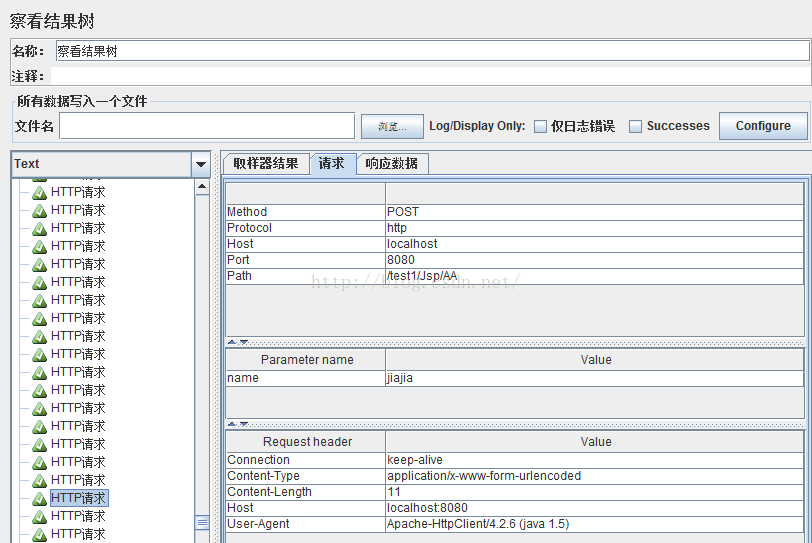Screen dimensions: 812x543
Task: Select the Connection header cell
Action: coord(306,460)
